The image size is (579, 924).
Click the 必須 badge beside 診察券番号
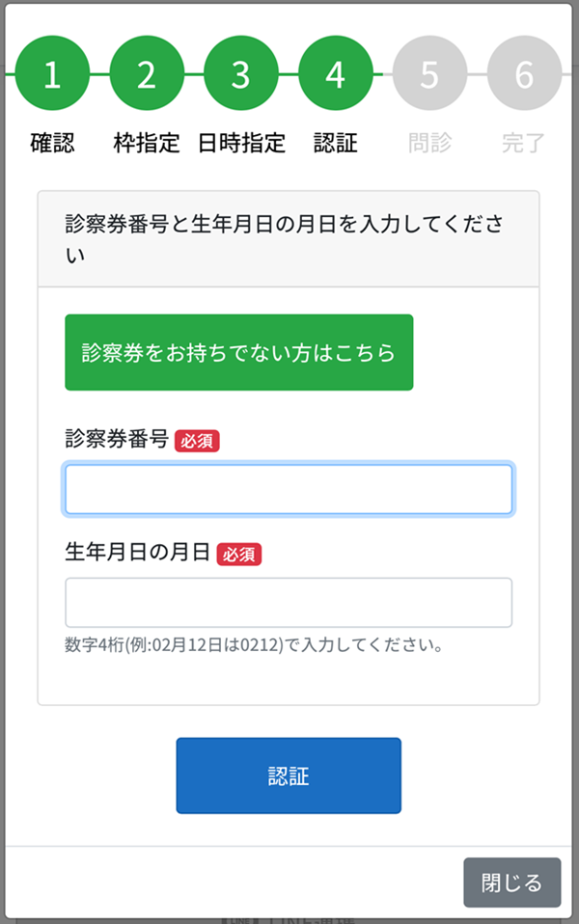coord(197,442)
